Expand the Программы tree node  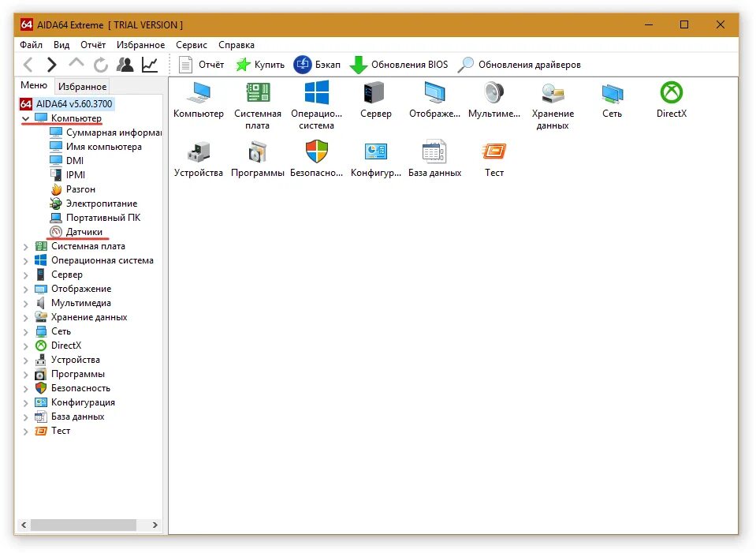click(x=25, y=375)
